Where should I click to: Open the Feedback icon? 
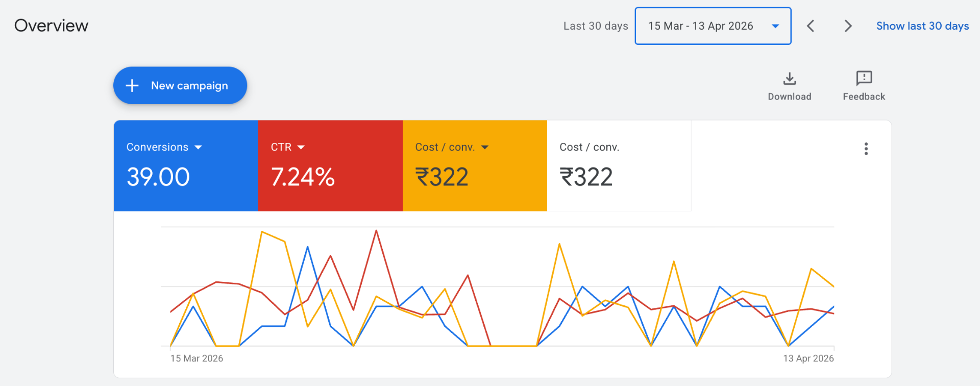(864, 86)
